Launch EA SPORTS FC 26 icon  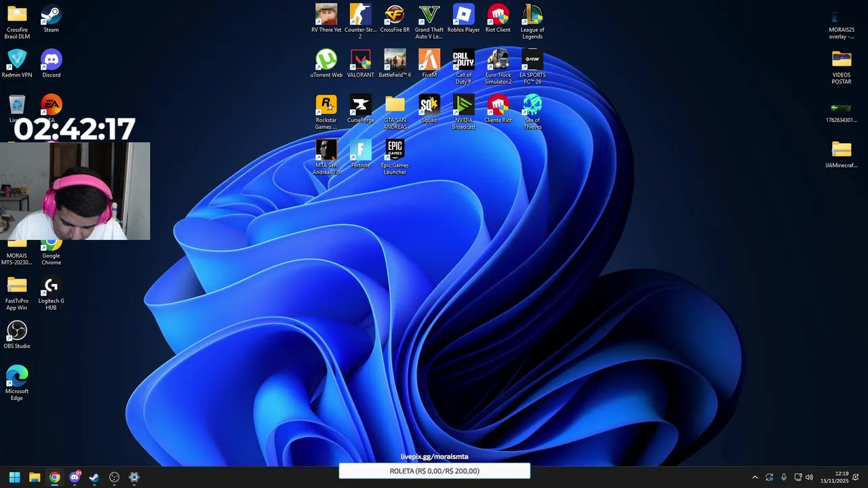532,67
